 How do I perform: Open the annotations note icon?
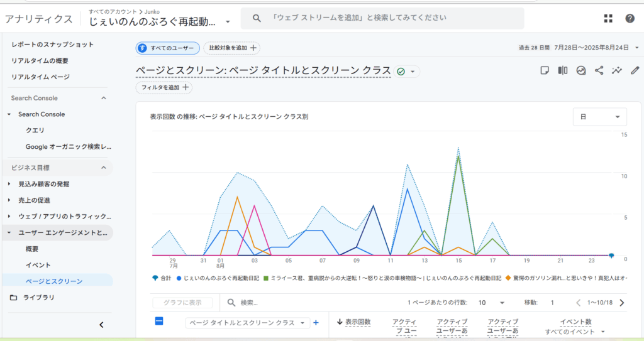[545, 71]
